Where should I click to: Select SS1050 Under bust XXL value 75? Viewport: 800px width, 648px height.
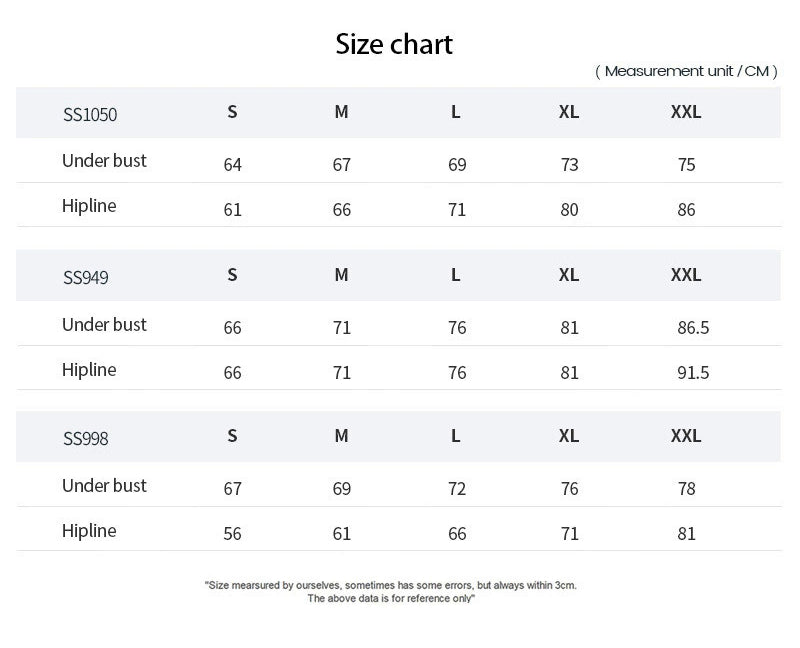point(686,165)
